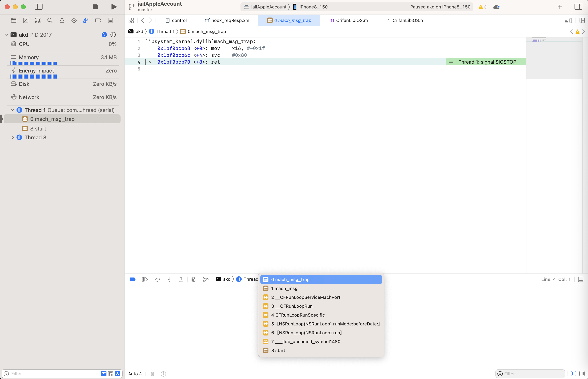The height and width of the screenshot is (379, 588).
Task: Select the hook_reqResp.xm tab
Action: click(230, 20)
